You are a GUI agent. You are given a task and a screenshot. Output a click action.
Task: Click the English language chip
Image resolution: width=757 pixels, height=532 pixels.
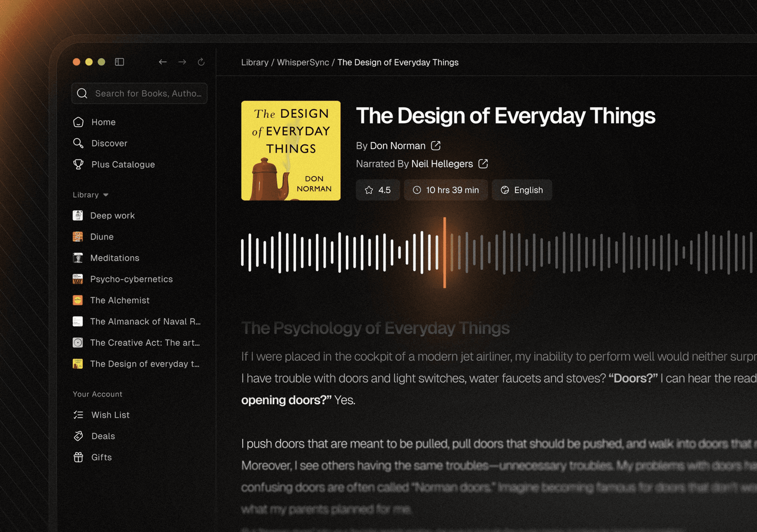point(522,190)
